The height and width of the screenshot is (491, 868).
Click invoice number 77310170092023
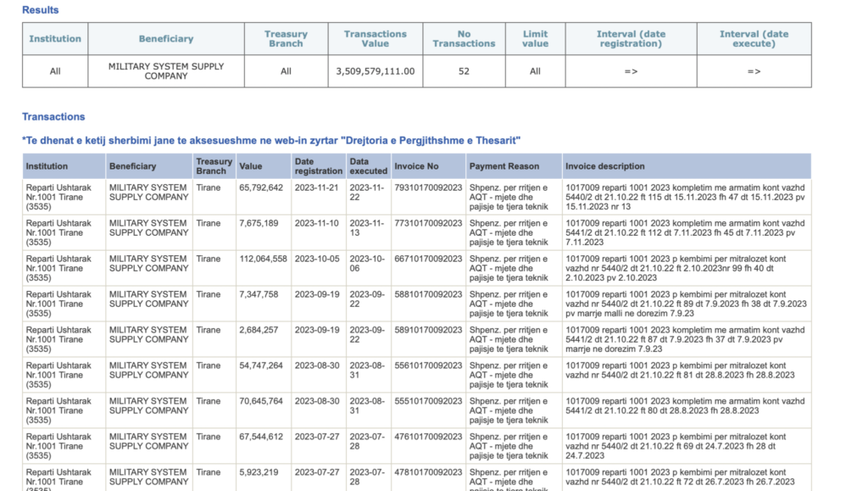tap(428, 223)
